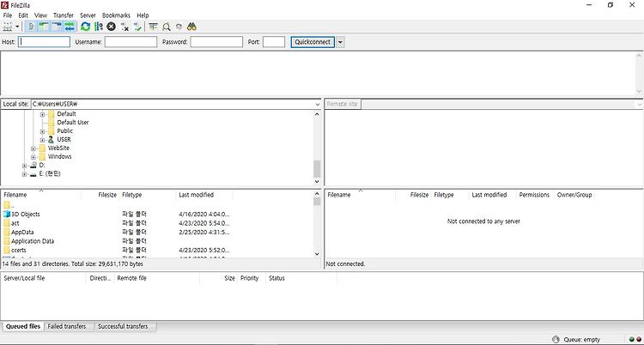Click the Quickconnect button

click(313, 42)
